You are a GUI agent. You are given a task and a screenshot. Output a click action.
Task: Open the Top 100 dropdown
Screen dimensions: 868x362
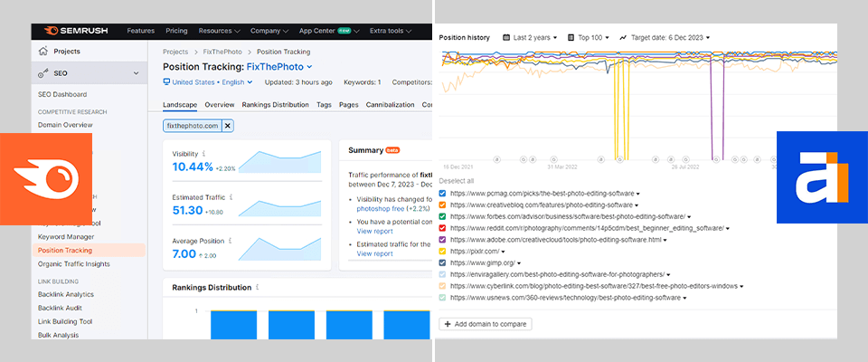pos(589,38)
